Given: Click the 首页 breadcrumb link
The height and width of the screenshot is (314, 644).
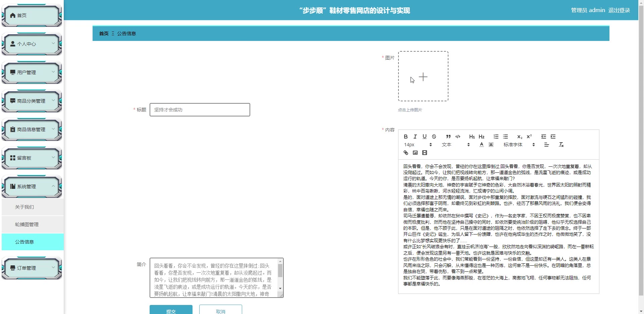Looking at the screenshot, I should (104, 34).
